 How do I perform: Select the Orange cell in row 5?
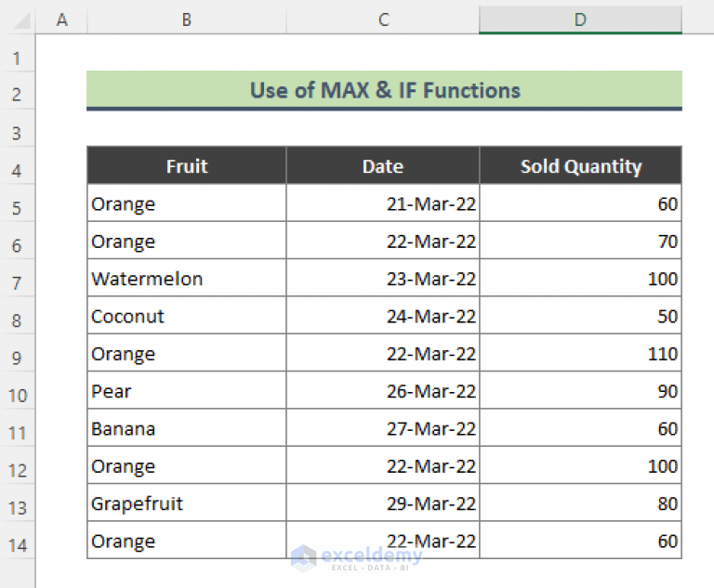click(x=187, y=203)
